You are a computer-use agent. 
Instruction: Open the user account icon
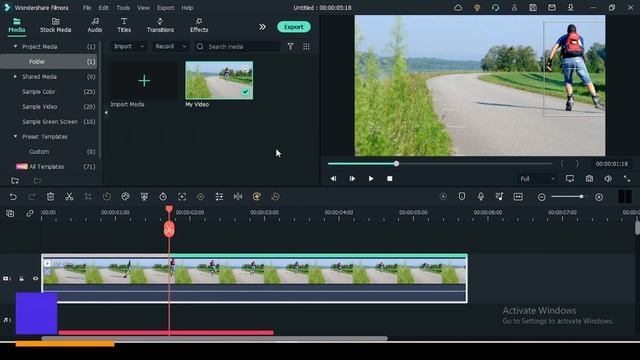click(514, 8)
